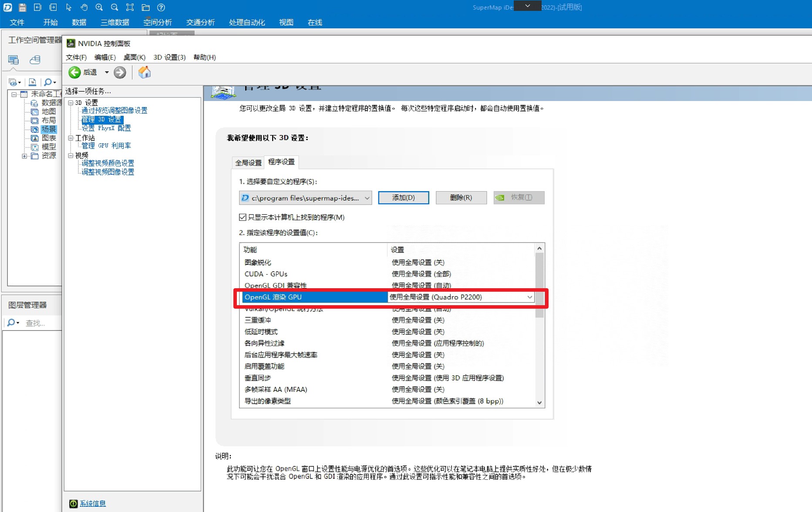Viewport: 812px width, 512px height.
Task: Select the 低延时模式 settings row
Action: [387, 332]
